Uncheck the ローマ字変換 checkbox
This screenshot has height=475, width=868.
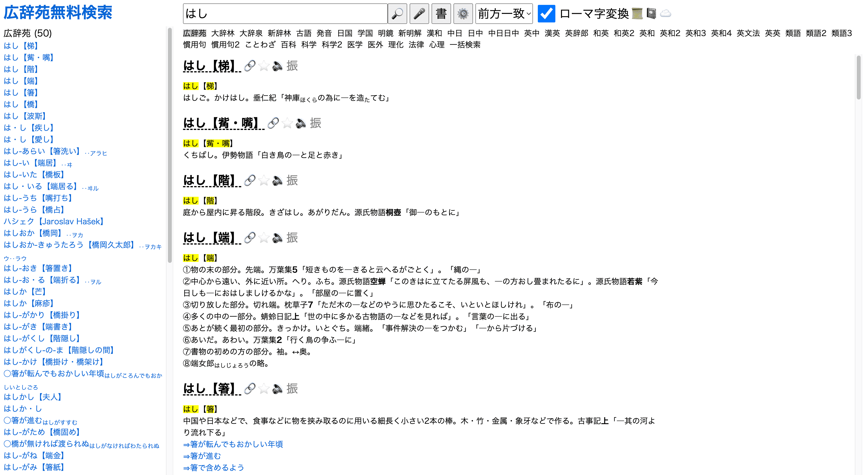[x=546, y=14]
